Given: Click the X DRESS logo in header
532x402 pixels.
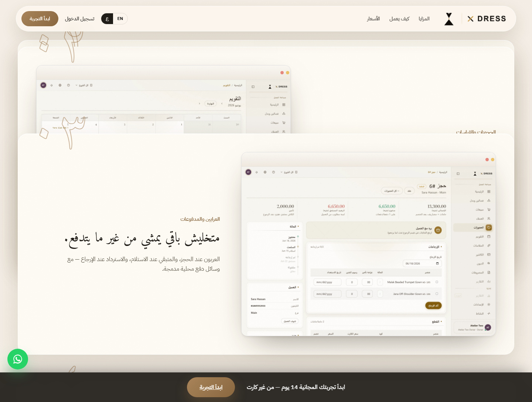Looking at the screenshot, I should tap(486, 19).
